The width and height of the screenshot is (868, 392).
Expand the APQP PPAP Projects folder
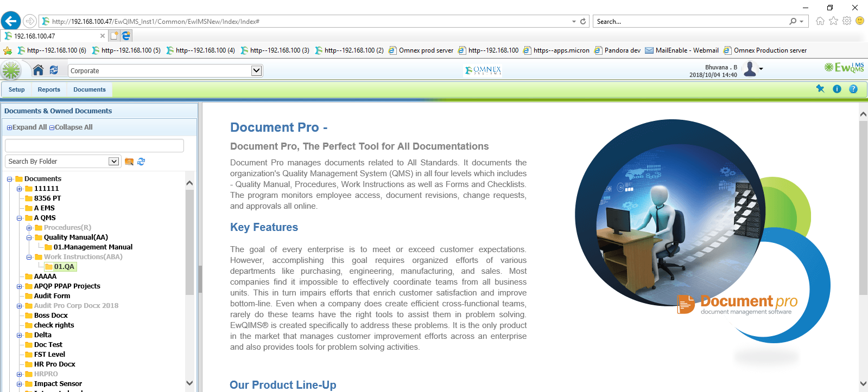click(x=19, y=286)
